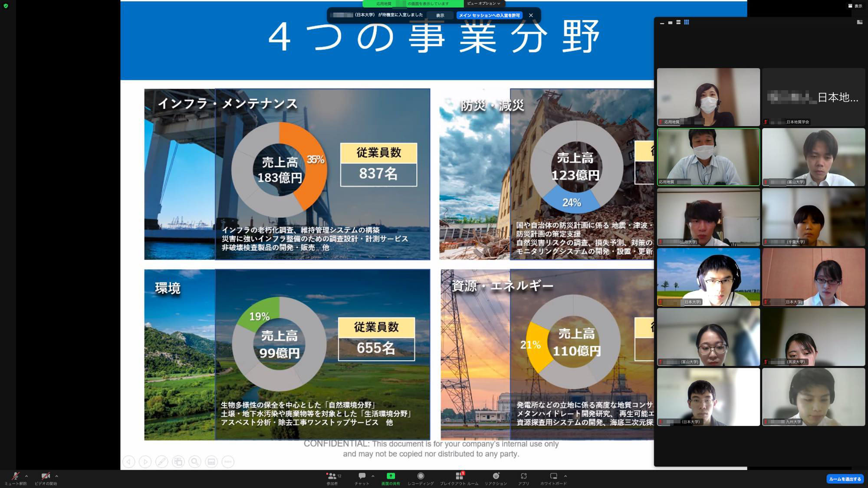
Task: Switch video panel to grid view icon
Action: click(x=687, y=22)
